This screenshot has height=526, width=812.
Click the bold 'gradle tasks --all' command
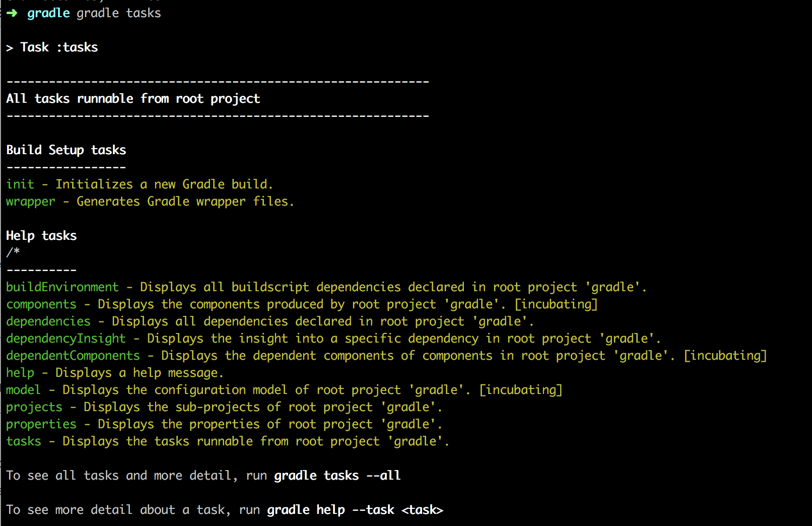(x=337, y=476)
